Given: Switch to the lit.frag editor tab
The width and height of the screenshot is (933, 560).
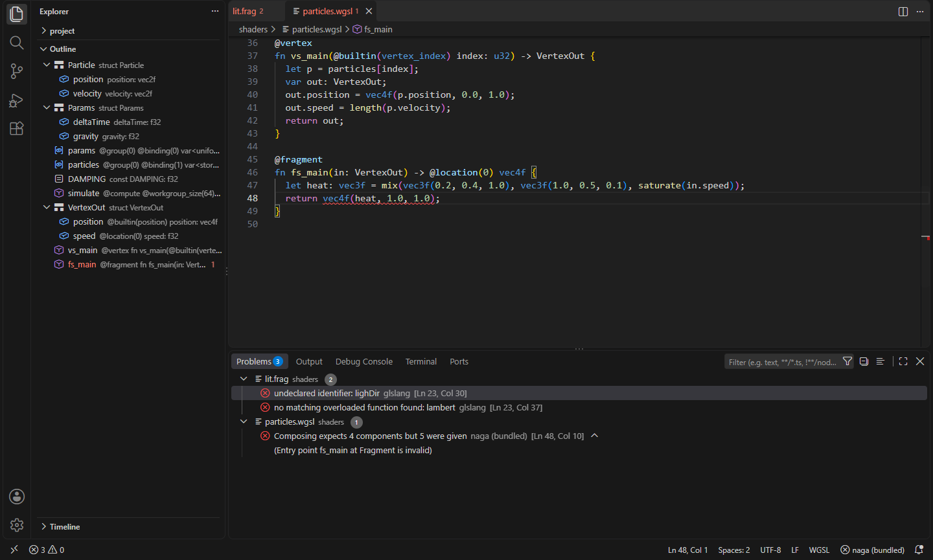Looking at the screenshot, I should click(x=256, y=11).
